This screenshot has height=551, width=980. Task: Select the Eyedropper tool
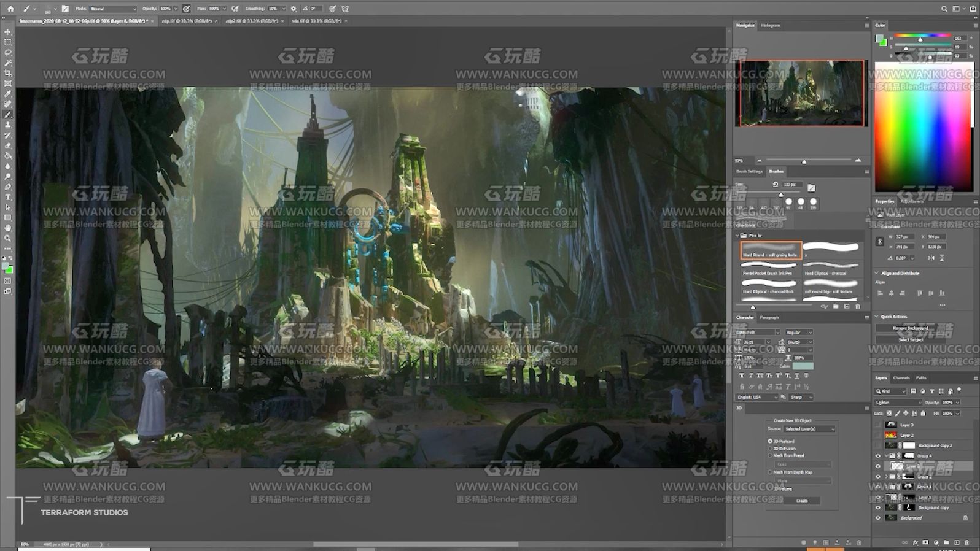point(8,94)
